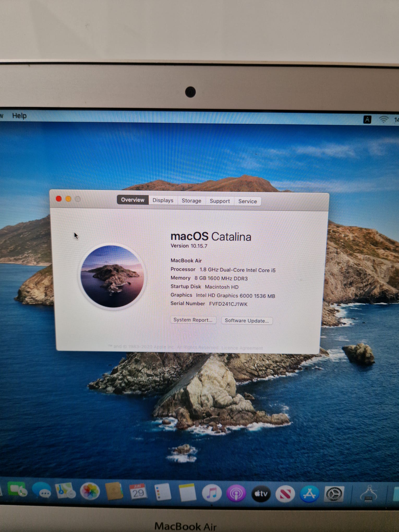Image resolution: width=399 pixels, height=532 pixels.
Task: Open the Photos app icon
Action: [90, 491]
